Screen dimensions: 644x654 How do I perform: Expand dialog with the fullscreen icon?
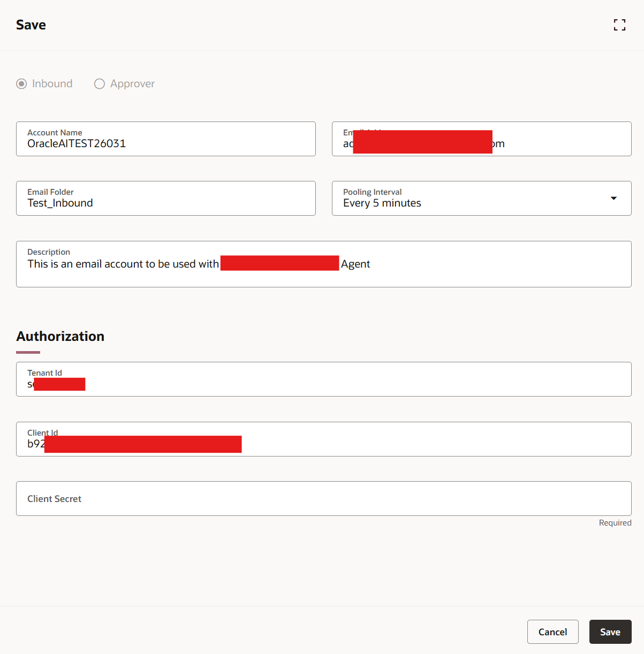coord(619,25)
